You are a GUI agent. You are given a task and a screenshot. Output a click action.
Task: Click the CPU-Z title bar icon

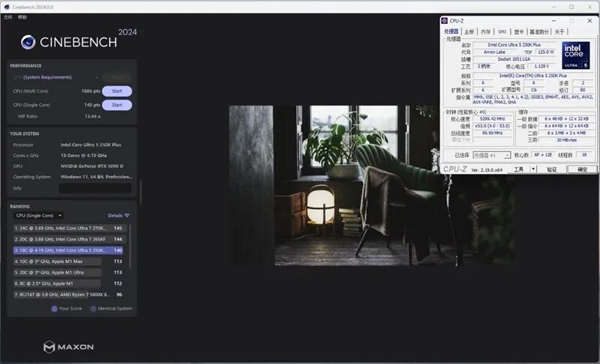445,21
